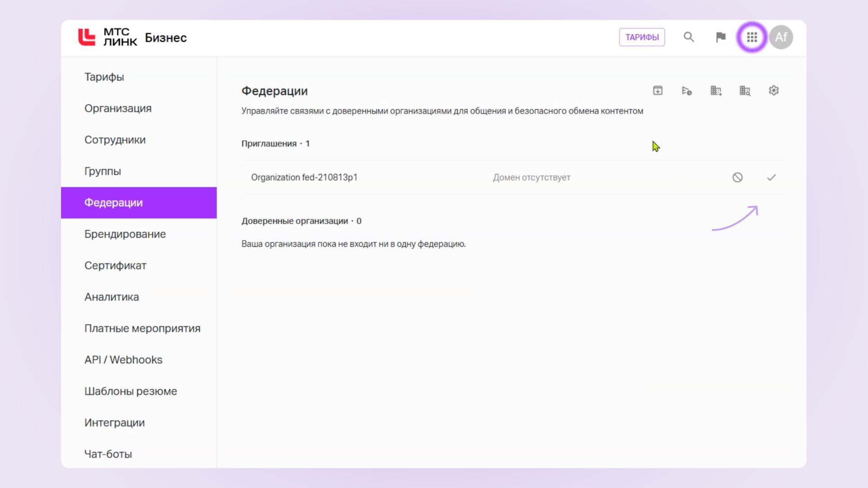
Task: Click the outgoing invitations flag-clock icon
Action: pyautogui.click(x=687, y=91)
